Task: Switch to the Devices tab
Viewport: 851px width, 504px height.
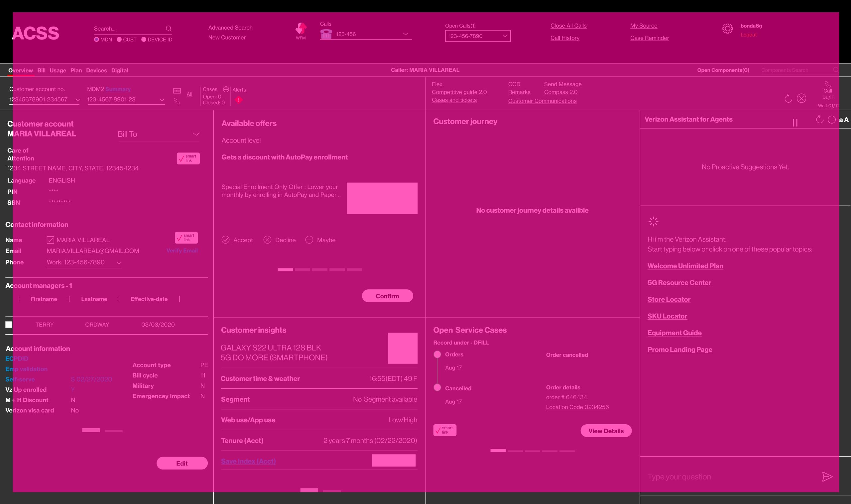Action: pos(96,70)
